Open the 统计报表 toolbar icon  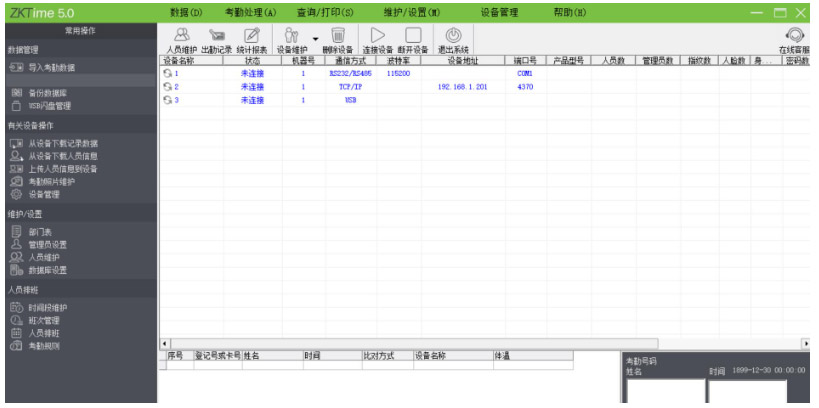coord(252,37)
